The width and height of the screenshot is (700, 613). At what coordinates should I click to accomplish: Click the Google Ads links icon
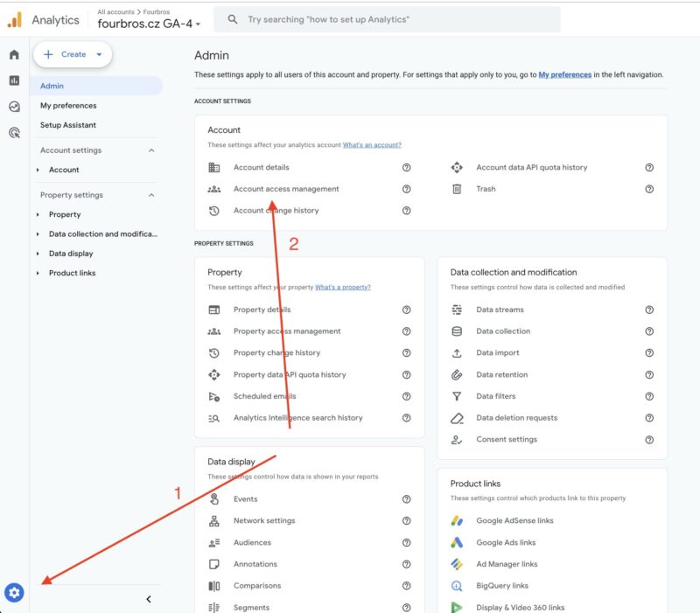point(457,542)
